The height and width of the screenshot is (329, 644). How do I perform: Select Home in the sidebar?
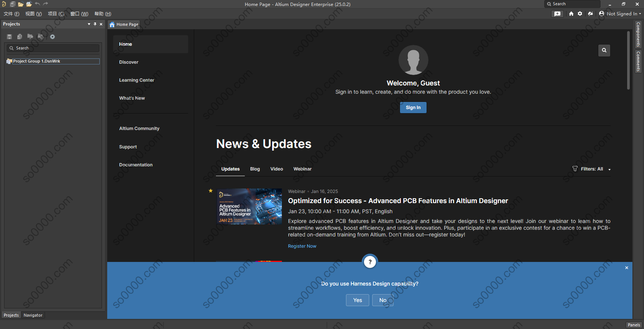[151, 44]
